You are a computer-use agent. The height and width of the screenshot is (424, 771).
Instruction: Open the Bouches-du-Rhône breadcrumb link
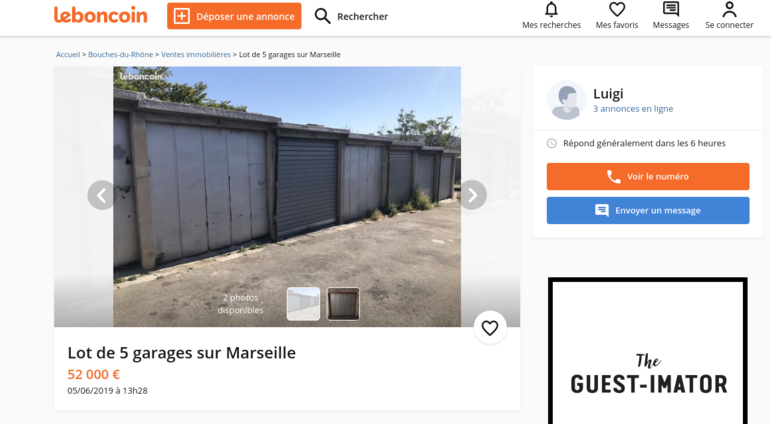120,55
